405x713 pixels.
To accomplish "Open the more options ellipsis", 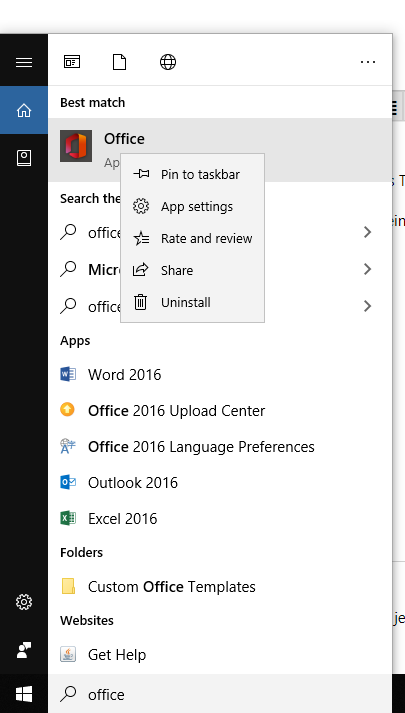I will coord(368,62).
